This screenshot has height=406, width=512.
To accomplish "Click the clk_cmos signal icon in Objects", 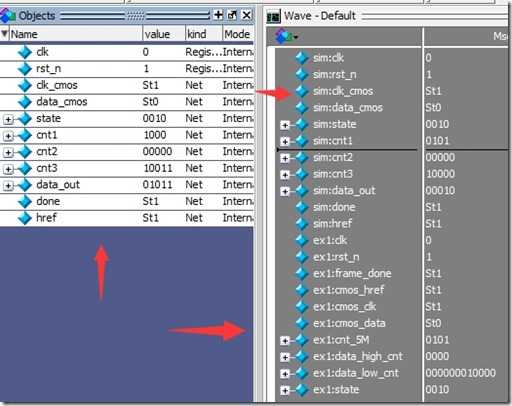I will [x=25, y=85].
